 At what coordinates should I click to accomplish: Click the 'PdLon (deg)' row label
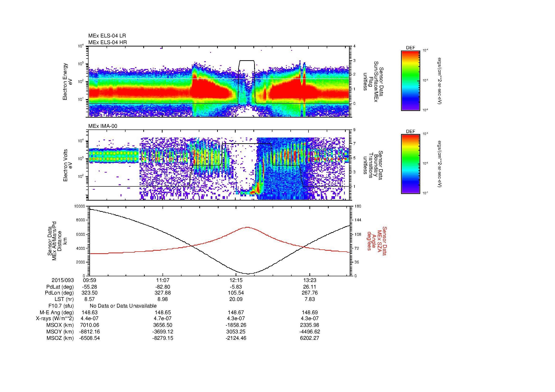[x=60, y=293]
